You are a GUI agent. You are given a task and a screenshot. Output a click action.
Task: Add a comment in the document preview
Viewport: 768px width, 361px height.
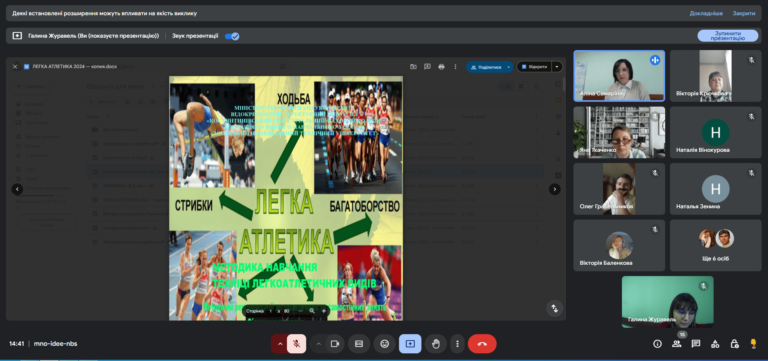[x=428, y=67]
